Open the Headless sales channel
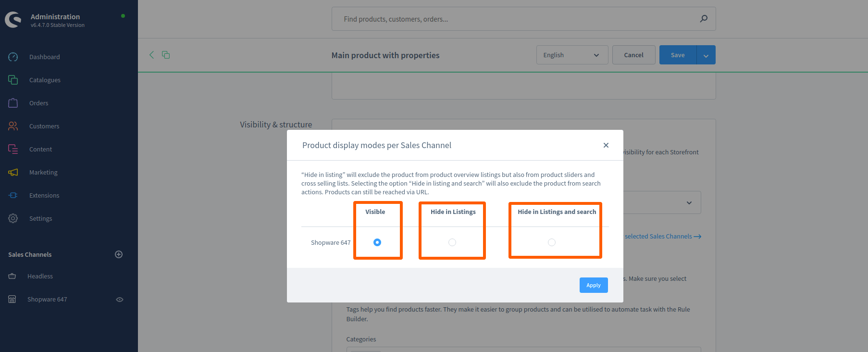 click(40, 276)
